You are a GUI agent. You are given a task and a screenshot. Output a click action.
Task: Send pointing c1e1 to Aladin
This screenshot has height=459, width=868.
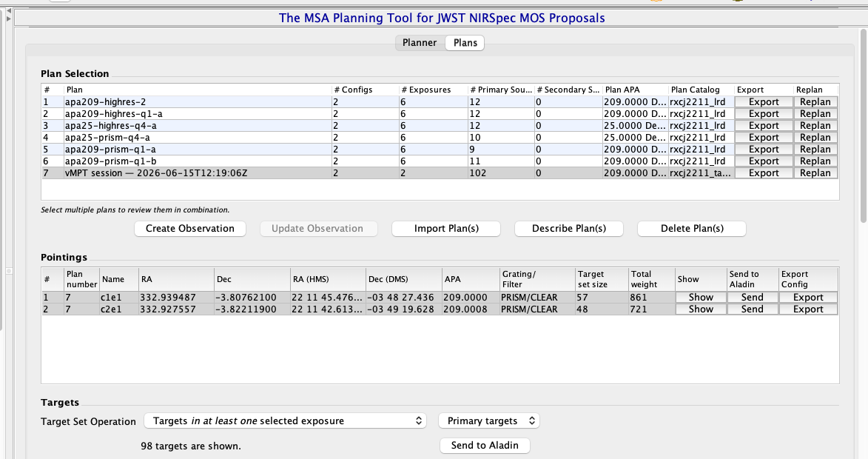coord(753,298)
